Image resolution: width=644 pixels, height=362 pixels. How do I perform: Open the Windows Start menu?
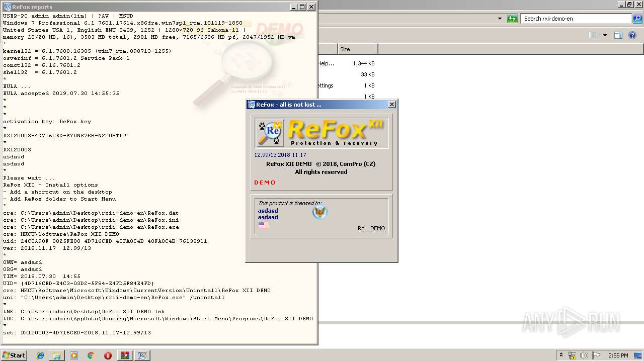click(x=14, y=355)
